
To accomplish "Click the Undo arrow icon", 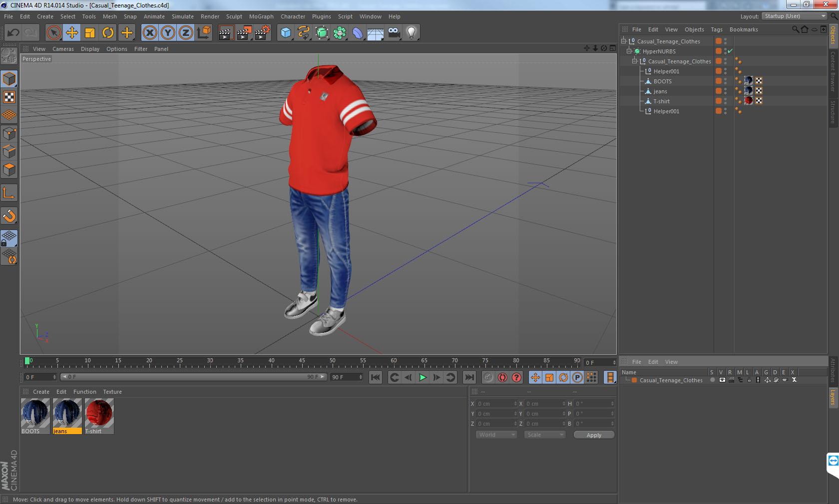I will pyautogui.click(x=13, y=33).
